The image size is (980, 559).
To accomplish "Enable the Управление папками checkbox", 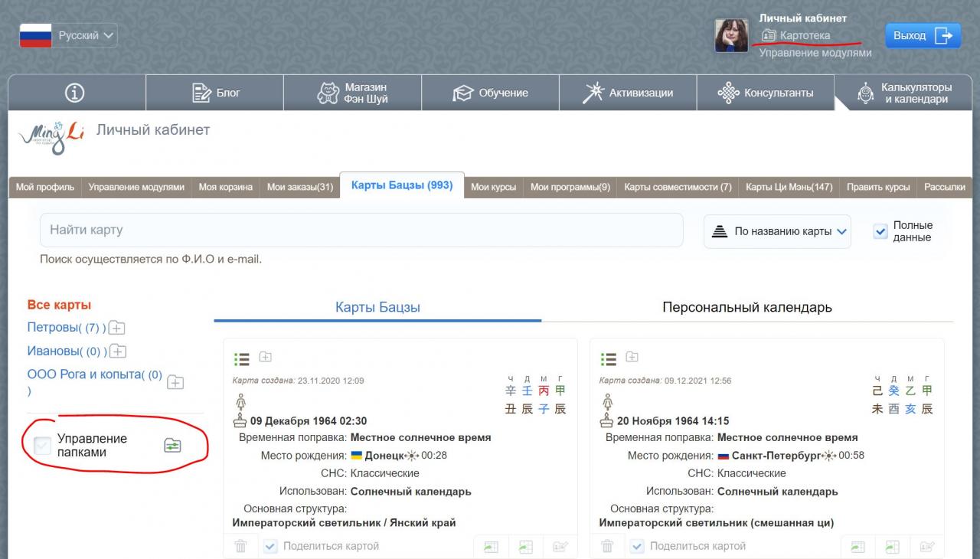I will point(42,446).
